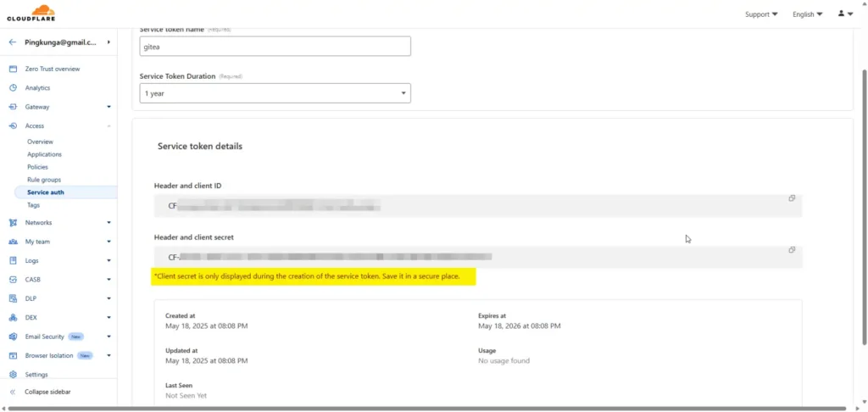Expand the DLP section arrow
This screenshot has width=868, height=412.
[x=109, y=298]
